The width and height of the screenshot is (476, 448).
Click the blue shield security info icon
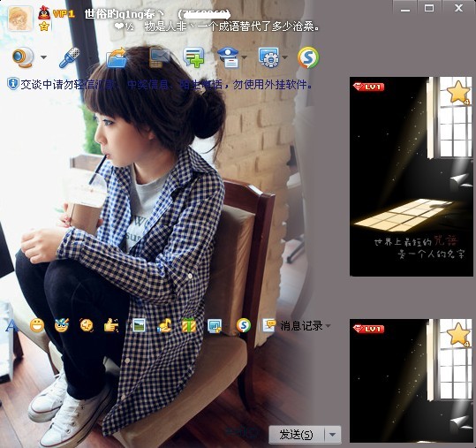[13, 84]
